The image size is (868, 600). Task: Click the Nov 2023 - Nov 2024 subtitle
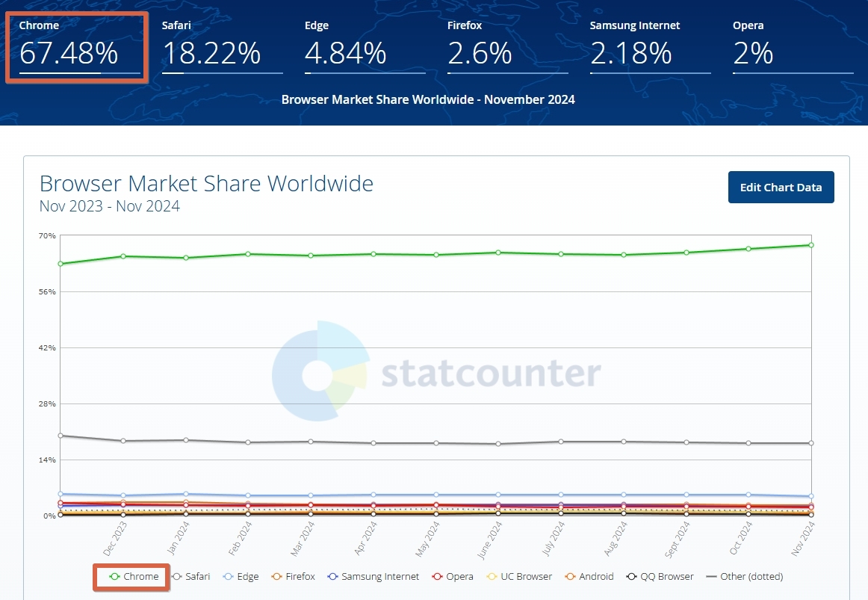click(x=110, y=206)
